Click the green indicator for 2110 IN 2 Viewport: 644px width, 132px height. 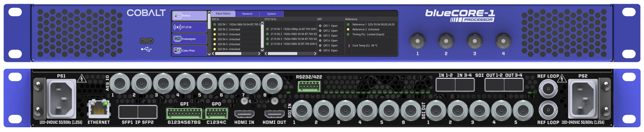(268, 34)
